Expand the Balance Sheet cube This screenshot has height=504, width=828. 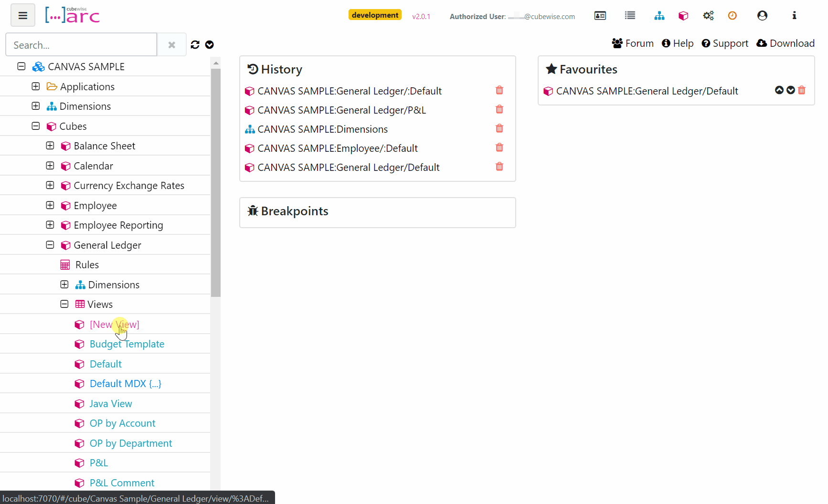pyautogui.click(x=50, y=146)
